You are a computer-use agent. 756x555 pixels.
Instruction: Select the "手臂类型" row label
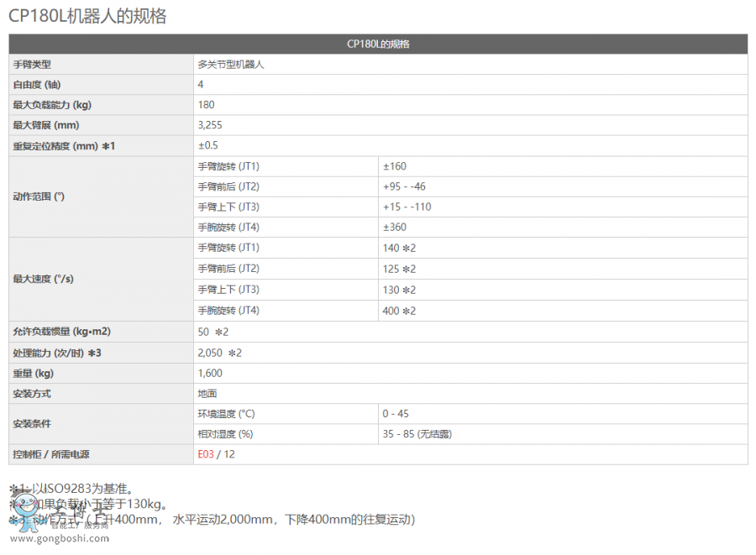tap(32, 65)
